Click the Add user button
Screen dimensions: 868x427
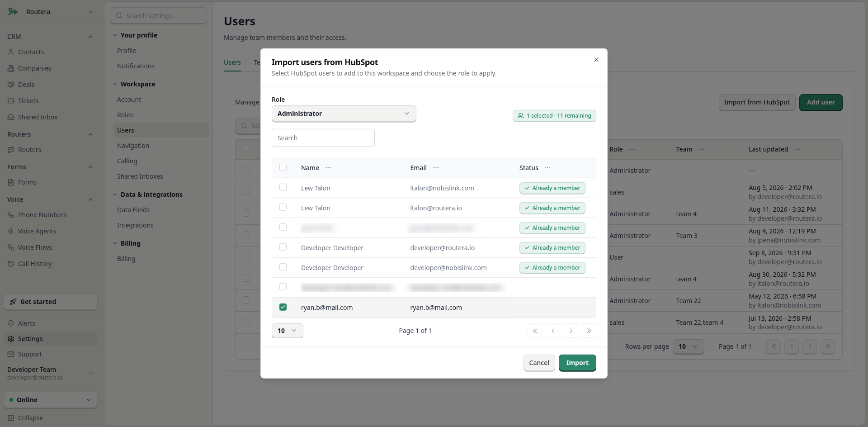821,102
